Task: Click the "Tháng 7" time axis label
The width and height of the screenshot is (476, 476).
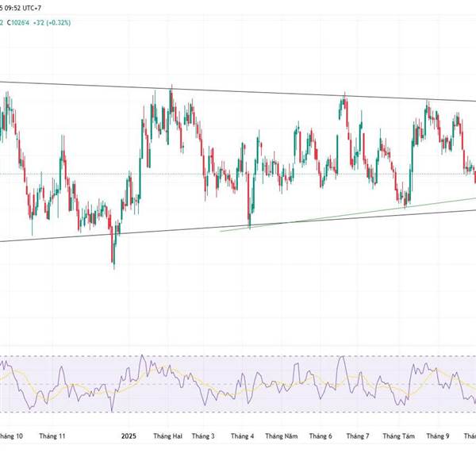Action: pyautogui.click(x=358, y=436)
